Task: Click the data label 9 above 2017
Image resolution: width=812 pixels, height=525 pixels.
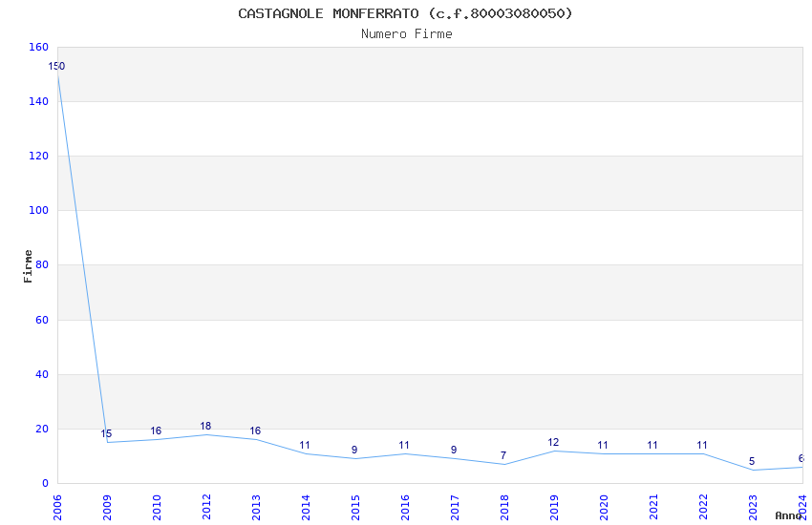Action: coord(454,450)
